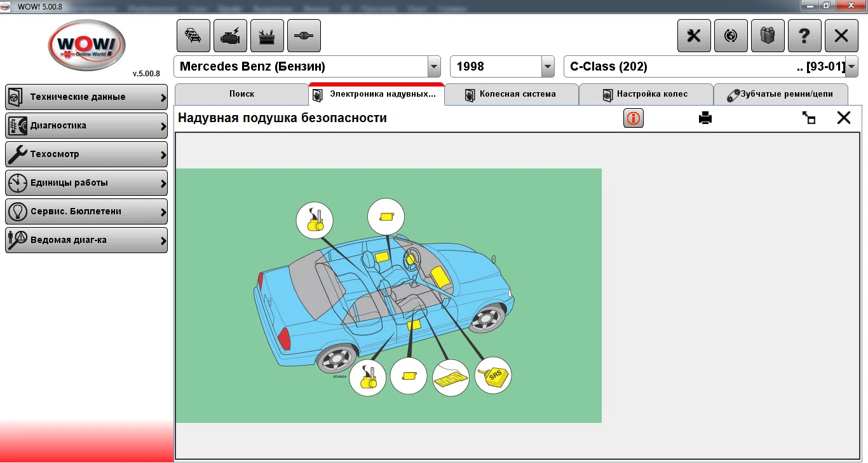Viewport: 868px width, 463px height.
Task: Click the axle connector toolbar icon
Action: [304, 36]
